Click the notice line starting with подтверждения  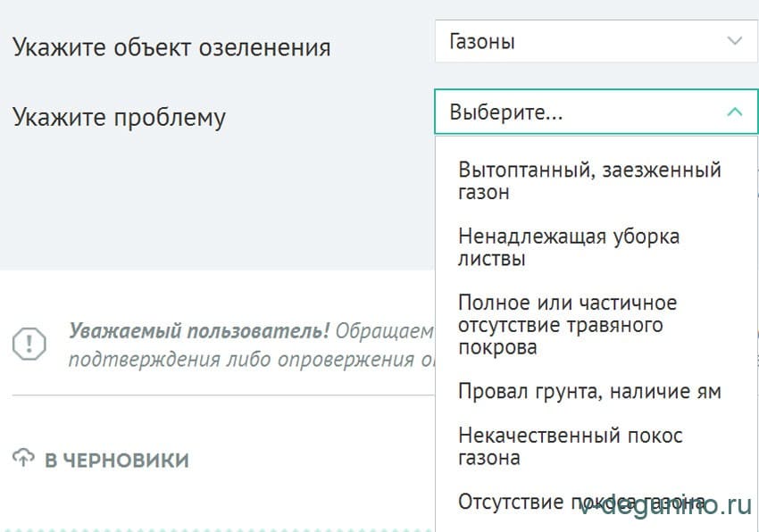coord(250,359)
